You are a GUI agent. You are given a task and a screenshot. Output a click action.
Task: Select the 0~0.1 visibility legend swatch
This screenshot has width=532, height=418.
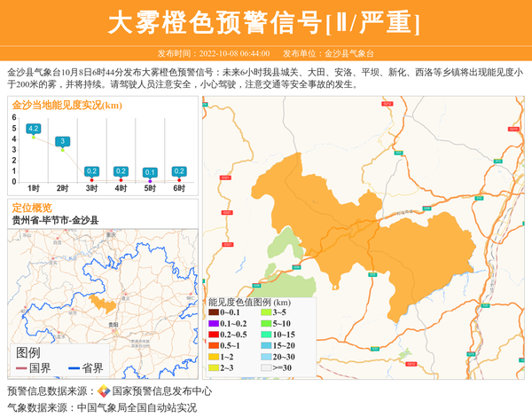click(x=213, y=313)
